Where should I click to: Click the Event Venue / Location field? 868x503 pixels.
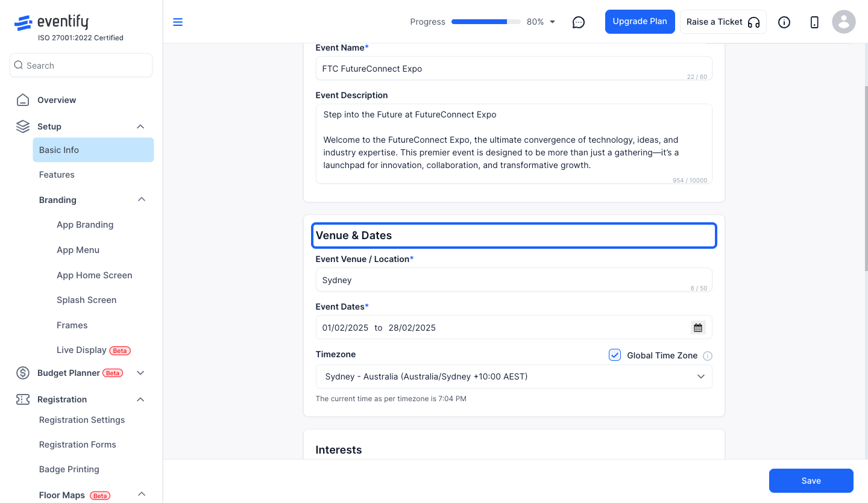(x=514, y=280)
